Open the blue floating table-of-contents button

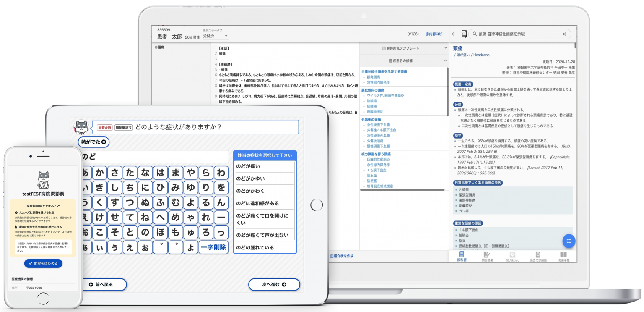569,241
